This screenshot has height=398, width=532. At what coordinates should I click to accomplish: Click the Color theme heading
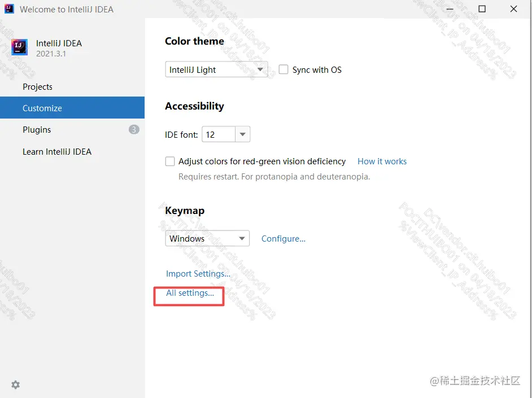[194, 41]
